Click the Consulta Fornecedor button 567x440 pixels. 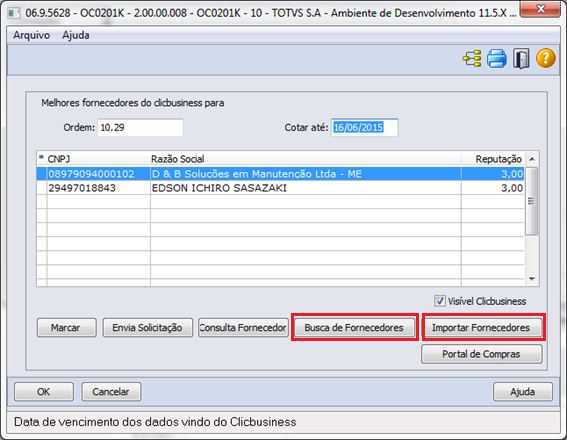click(243, 328)
